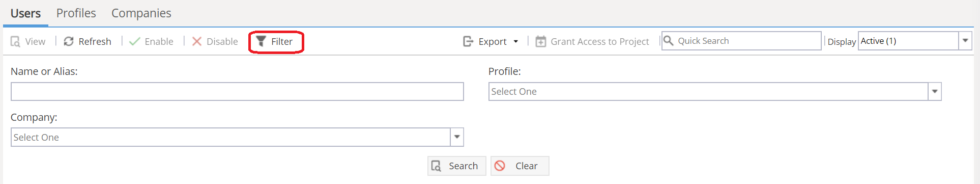The width and height of the screenshot is (980, 184).
Task: Click the Export arrow icon
Action: tap(468, 41)
